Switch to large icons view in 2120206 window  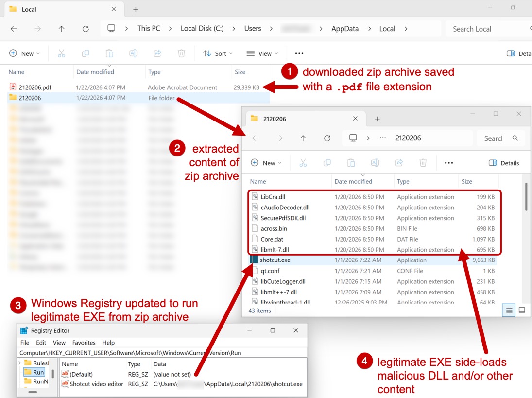pyautogui.click(x=522, y=310)
